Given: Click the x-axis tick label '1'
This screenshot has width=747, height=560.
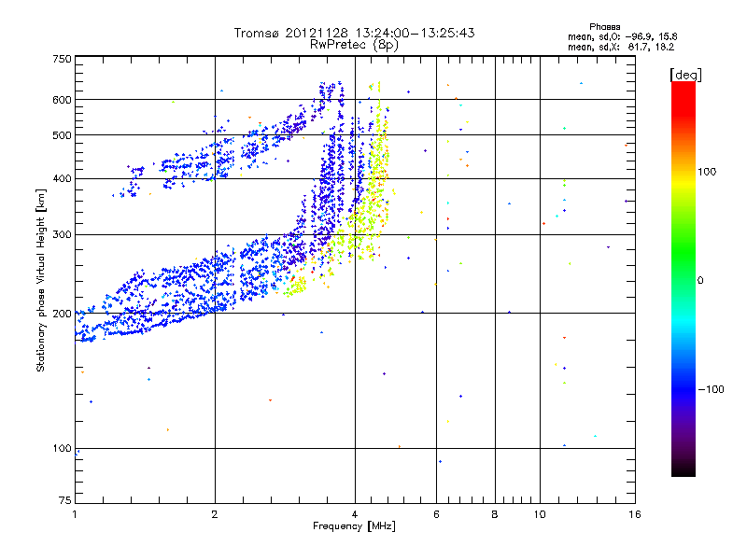Looking at the screenshot, I should click(75, 514).
